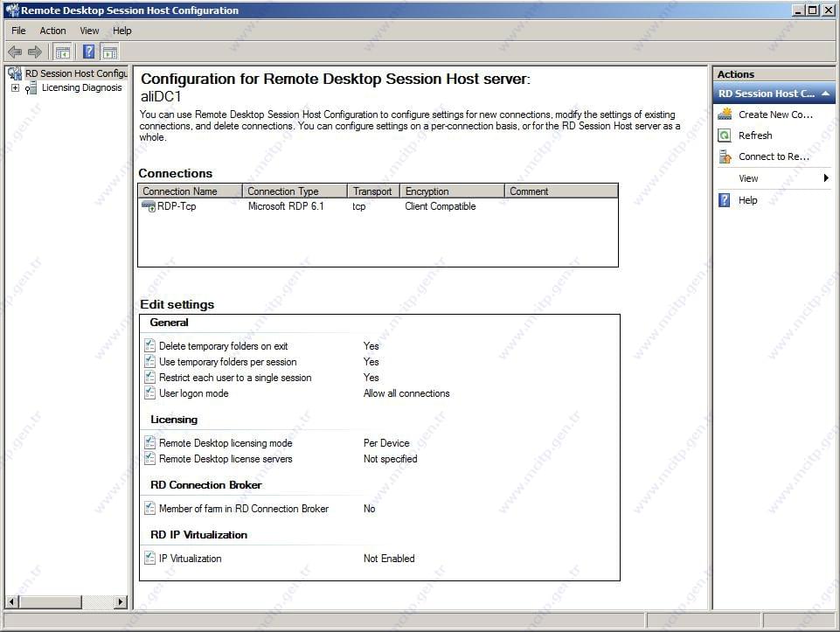Click the blue Help toolbar icon
The width and height of the screenshot is (840, 632).
(x=89, y=52)
